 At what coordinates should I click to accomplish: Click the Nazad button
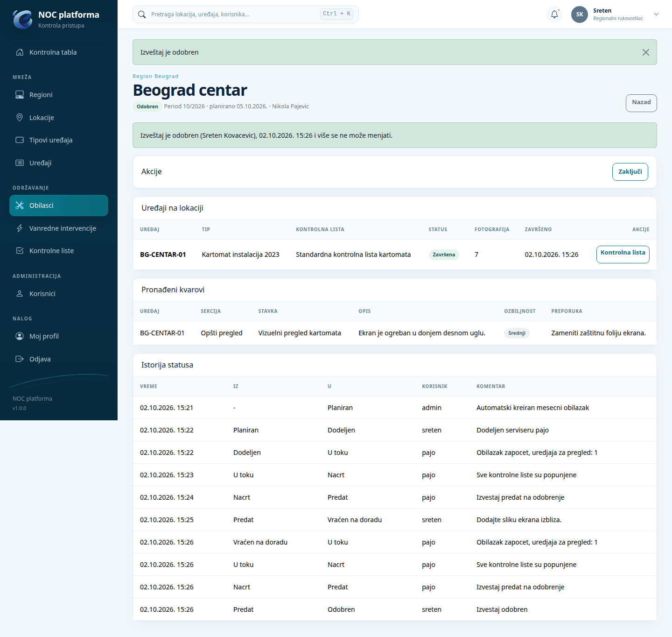(x=641, y=103)
